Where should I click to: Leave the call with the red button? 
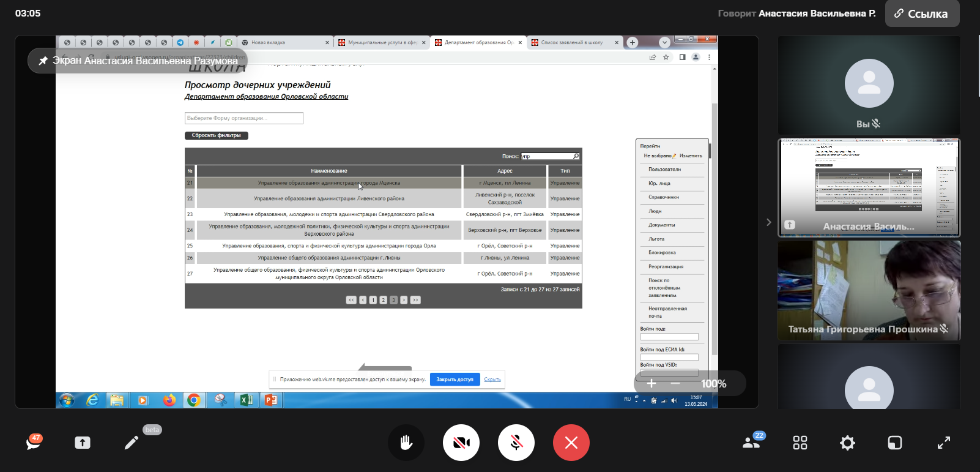point(571,443)
